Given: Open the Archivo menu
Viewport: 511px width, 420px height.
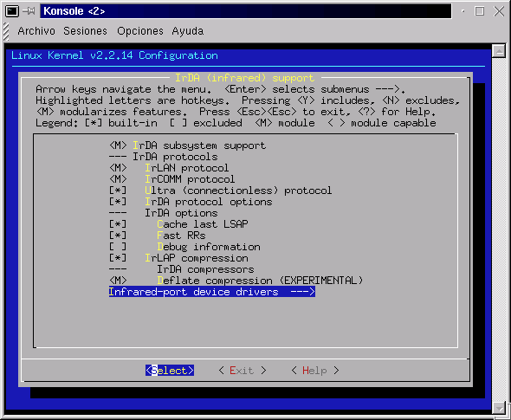Looking at the screenshot, I should coord(36,31).
